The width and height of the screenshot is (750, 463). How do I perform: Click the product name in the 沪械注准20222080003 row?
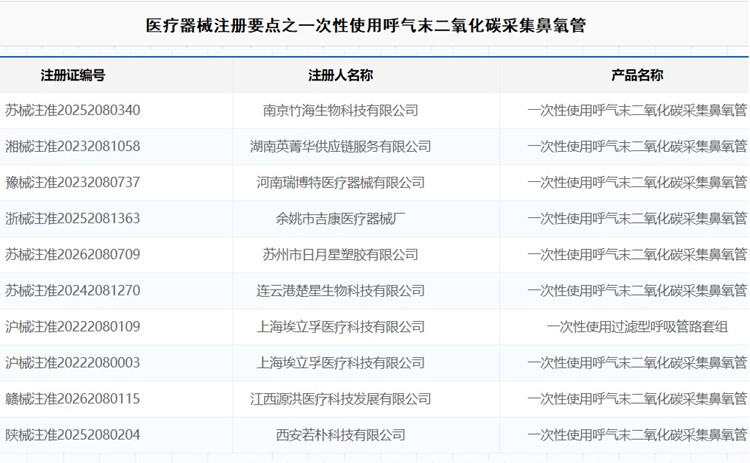point(637,363)
